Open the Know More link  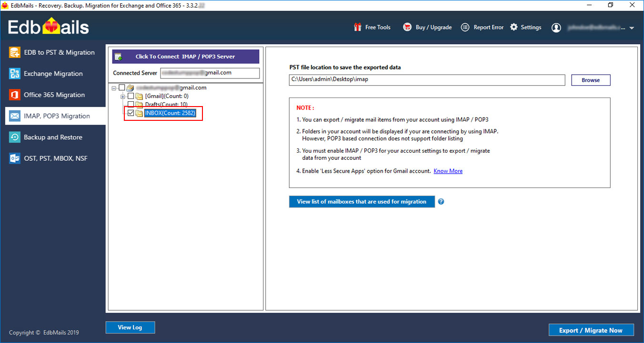coord(448,171)
